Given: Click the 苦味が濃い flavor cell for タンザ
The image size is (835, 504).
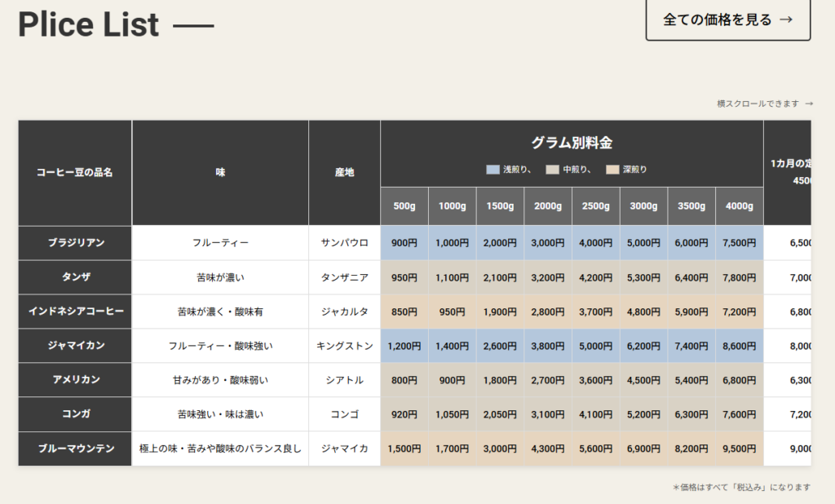Looking at the screenshot, I should tap(220, 277).
